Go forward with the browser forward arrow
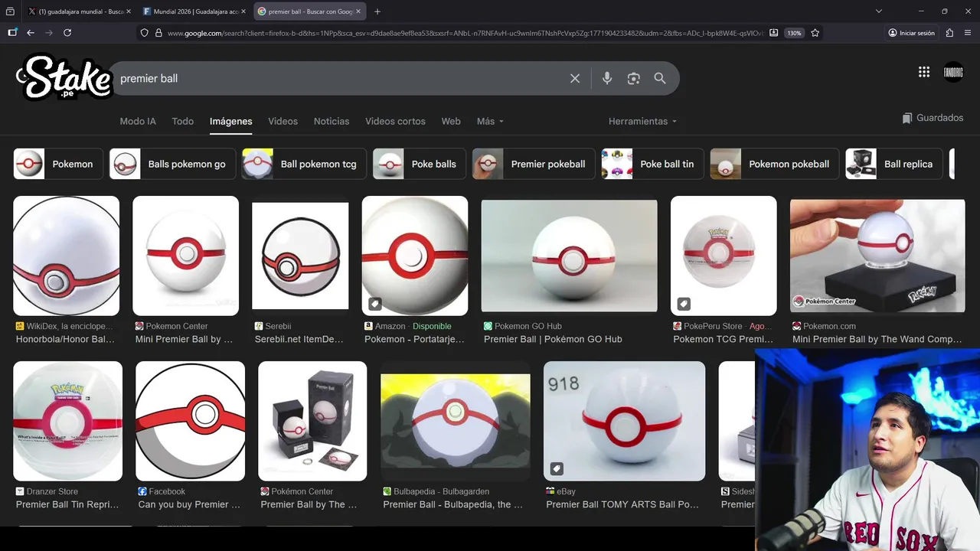980x551 pixels. click(49, 33)
